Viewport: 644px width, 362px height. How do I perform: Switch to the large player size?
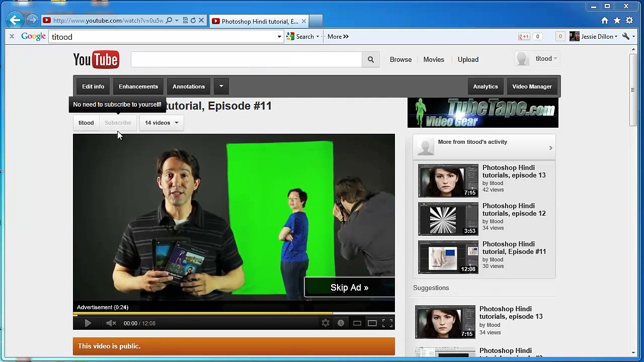372,323
